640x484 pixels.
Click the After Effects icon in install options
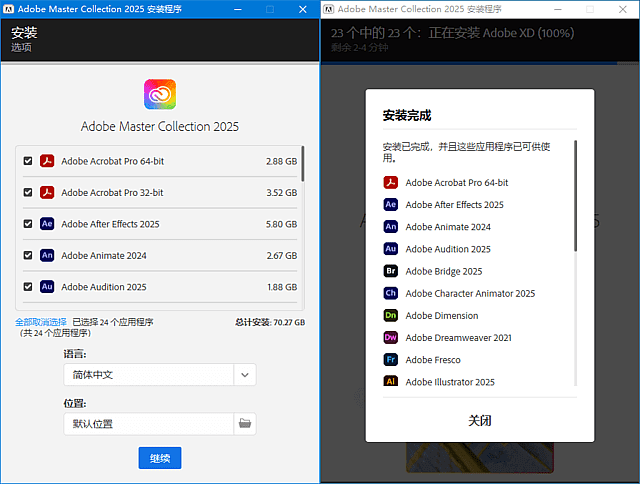[x=46, y=224]
